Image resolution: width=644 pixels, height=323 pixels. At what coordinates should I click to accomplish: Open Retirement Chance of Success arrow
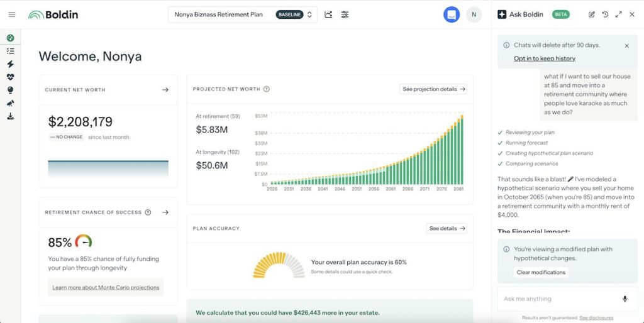165,212
